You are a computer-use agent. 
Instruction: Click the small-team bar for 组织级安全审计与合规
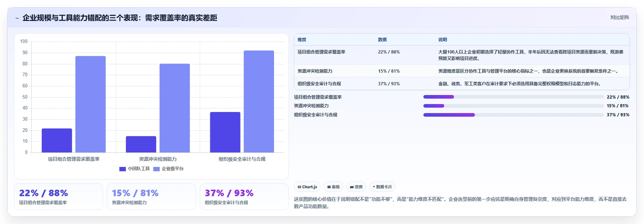pos(225,132)
